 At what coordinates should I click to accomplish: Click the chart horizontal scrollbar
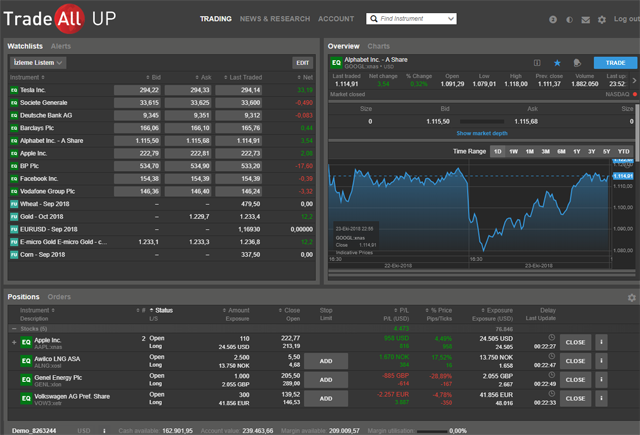tap(482, 272)
